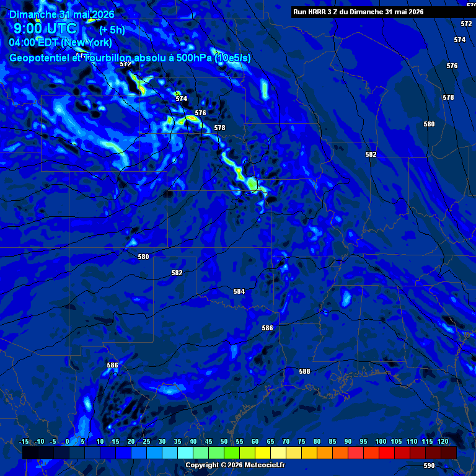Click the orange vorticity peak beside the 576 label
Image resolution: width=476 pixels, height=476 pixels.
pos(192,118)
